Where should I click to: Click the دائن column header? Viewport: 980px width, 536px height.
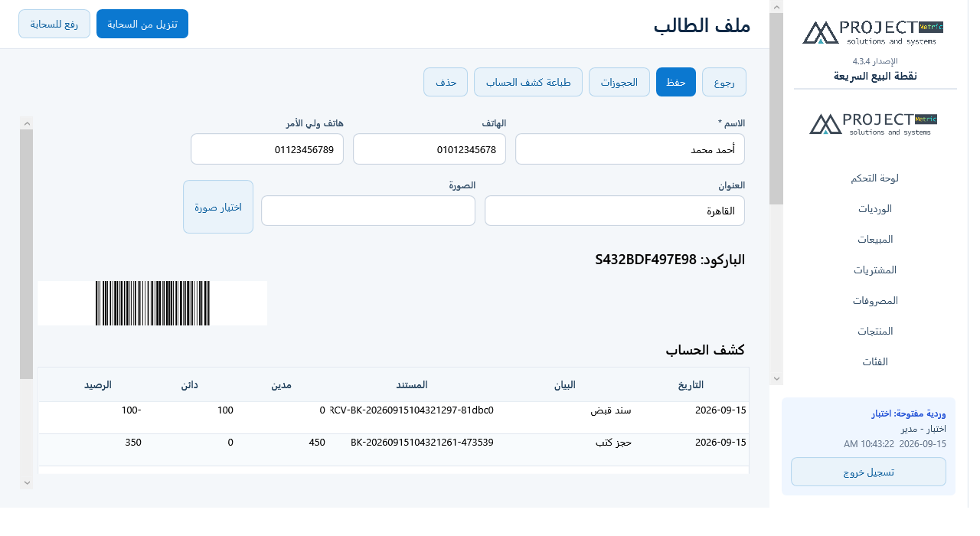[189, 384]
